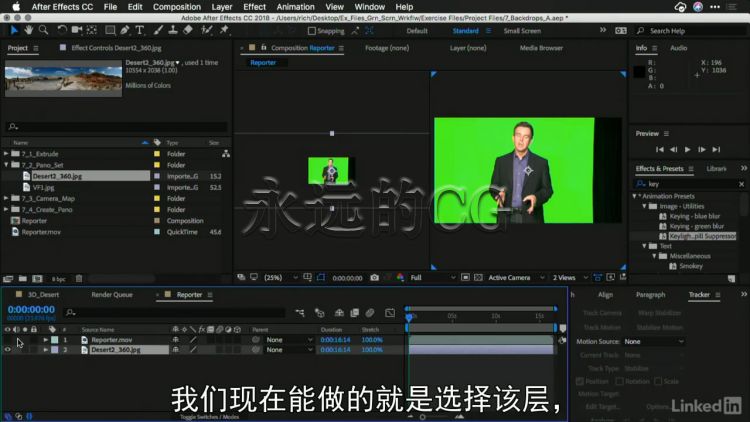Screen dimensions: 750x422
Task: Select the Rotation tool
Action: [x=62, y=31]
